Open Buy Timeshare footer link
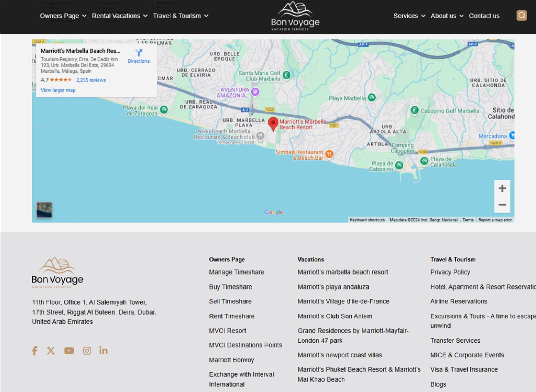Image resolution: width=536 pixels, height=392 pixels. pos(230,287)
